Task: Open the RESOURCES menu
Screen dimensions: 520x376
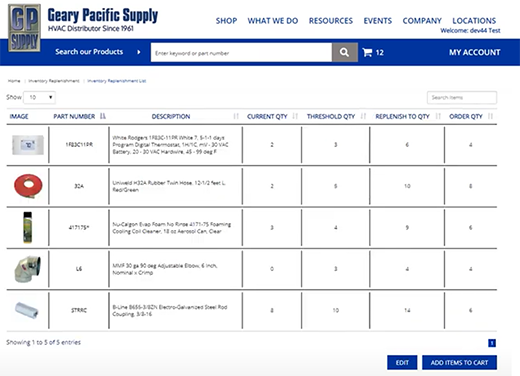Action: [331, 21]
